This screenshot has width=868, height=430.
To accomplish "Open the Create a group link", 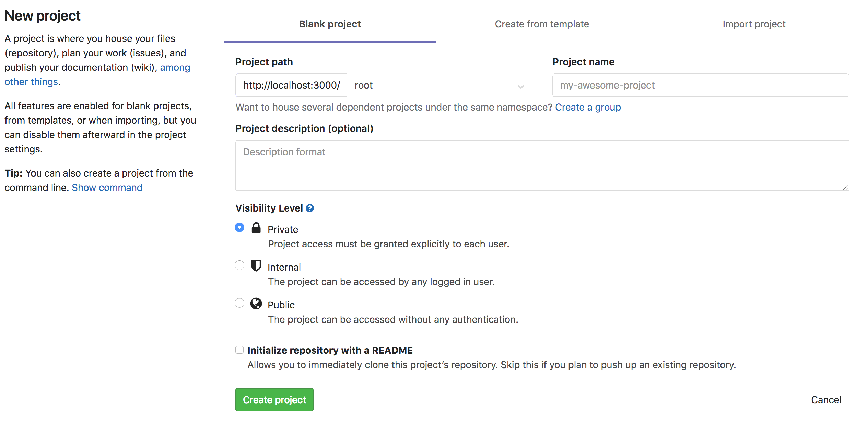I will point(588,107).
